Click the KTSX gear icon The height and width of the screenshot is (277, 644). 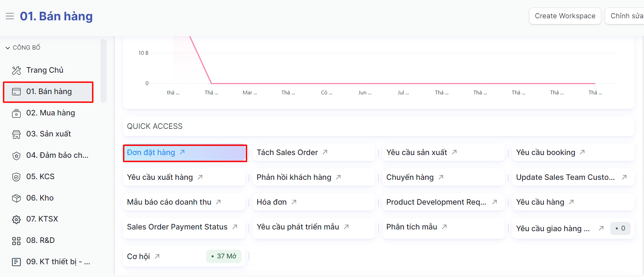(17, 219)
